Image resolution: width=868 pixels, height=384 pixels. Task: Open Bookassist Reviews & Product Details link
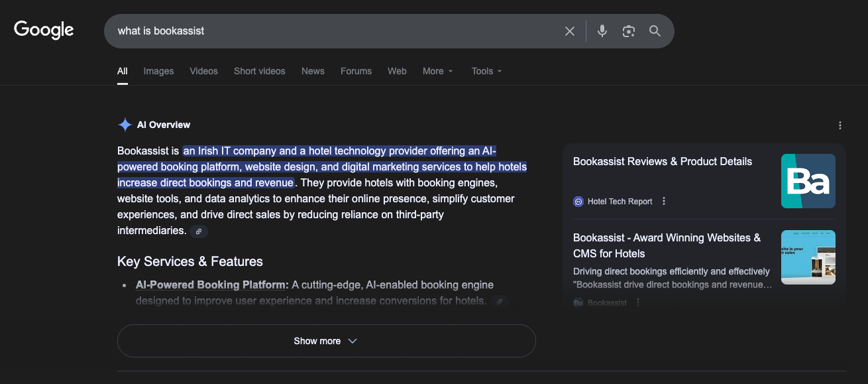coord(662,161)
